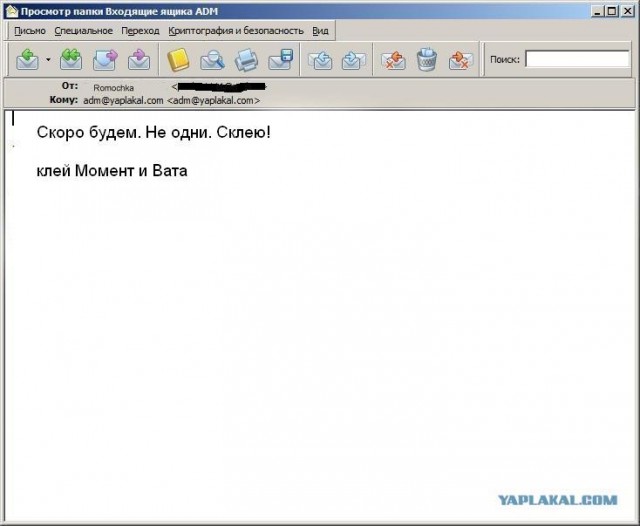
Task: Save the message with floppy disk icon
Action: click(x=281, y=60)
